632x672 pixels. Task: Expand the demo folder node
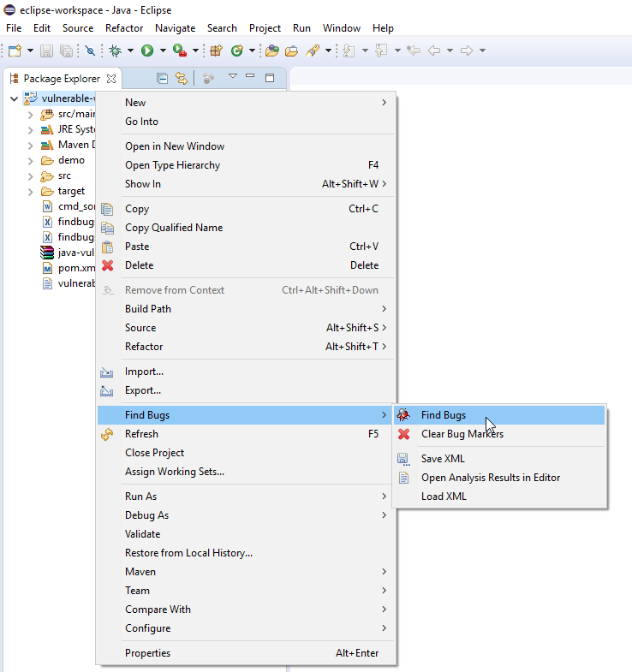pos(30,161)
